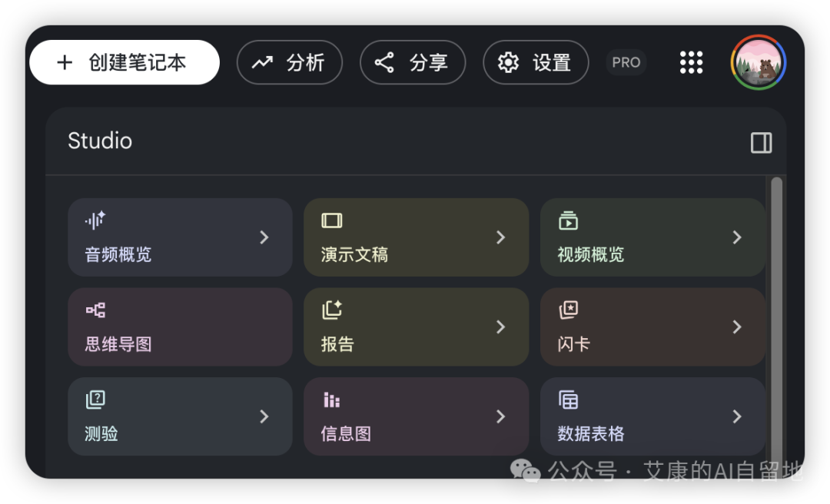This screenshot has height=504, width=830.
Task: Expand the 演示文稿 options chevron
Action: click(x=500, y=237)
